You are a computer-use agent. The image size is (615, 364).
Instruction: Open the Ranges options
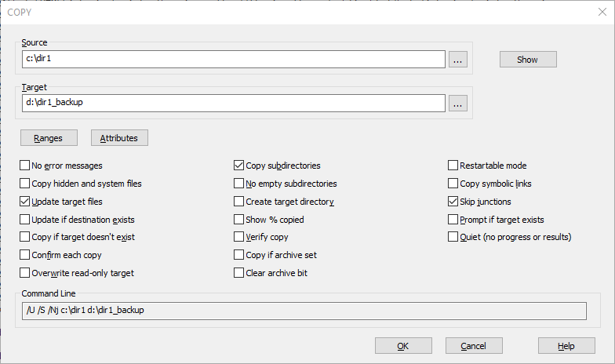(x=49, y=138)
